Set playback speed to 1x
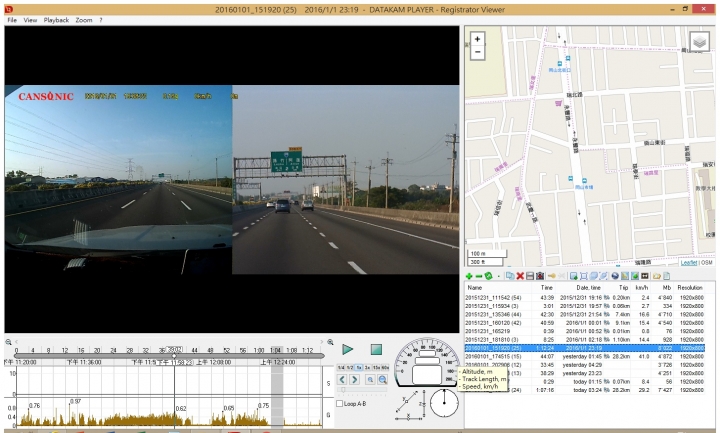The image size is (720, 433). (359, 368)
